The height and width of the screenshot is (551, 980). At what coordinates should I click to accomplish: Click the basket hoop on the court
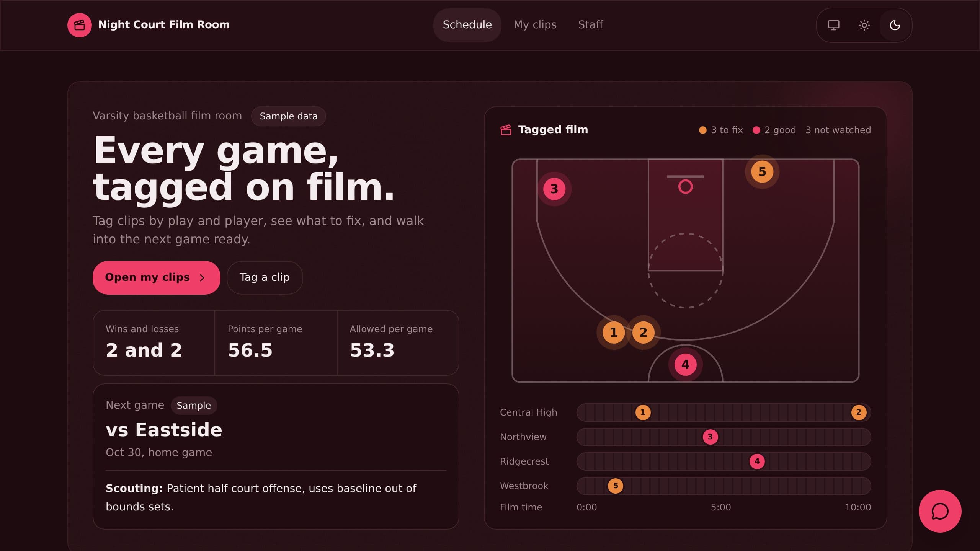pos(685,187)
